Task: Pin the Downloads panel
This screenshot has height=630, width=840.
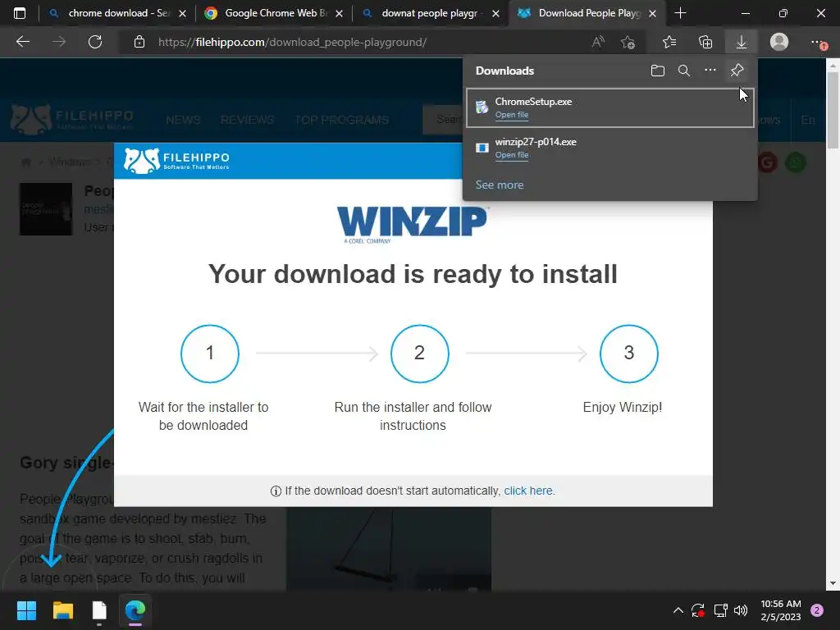Action: click(x=737, y=71)
